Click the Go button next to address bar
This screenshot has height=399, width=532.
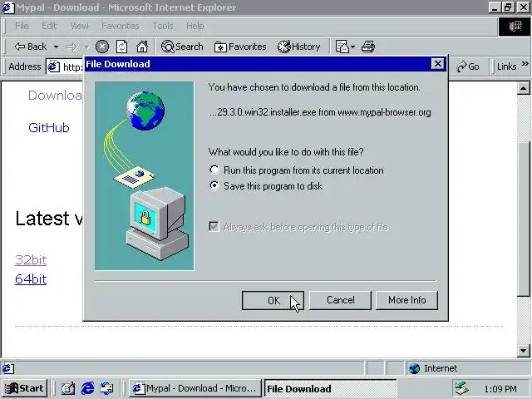click(468, 66)
